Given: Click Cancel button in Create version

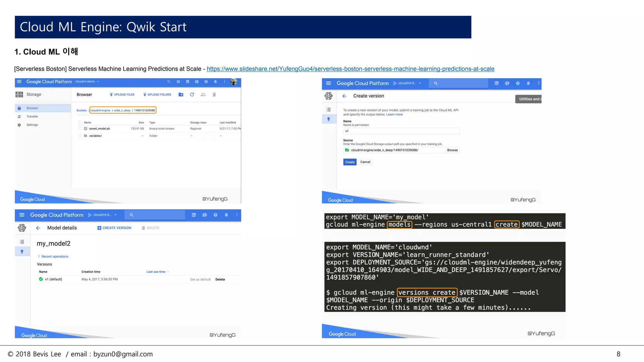Looking at the screenshot, I should pyautogui.click(x=365, y=162).
